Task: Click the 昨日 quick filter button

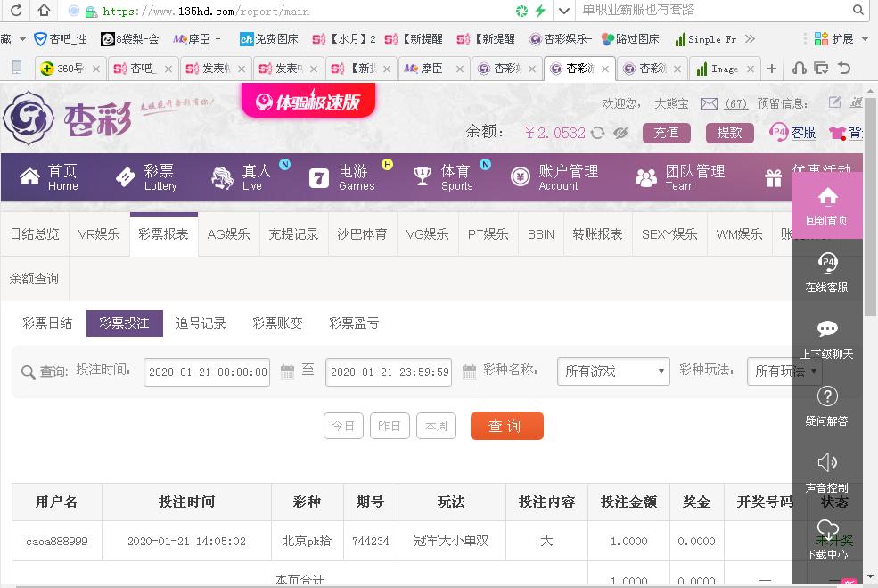Action: pos(390,427)
